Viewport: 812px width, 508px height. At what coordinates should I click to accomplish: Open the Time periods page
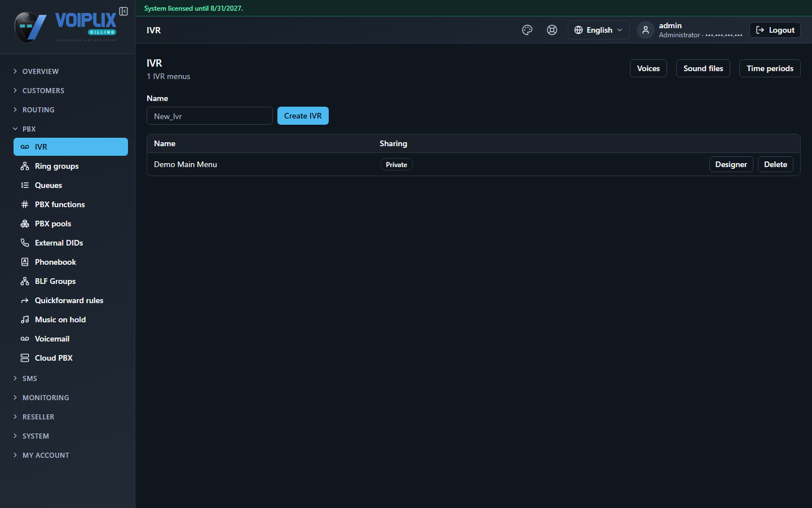coord(770,68)
